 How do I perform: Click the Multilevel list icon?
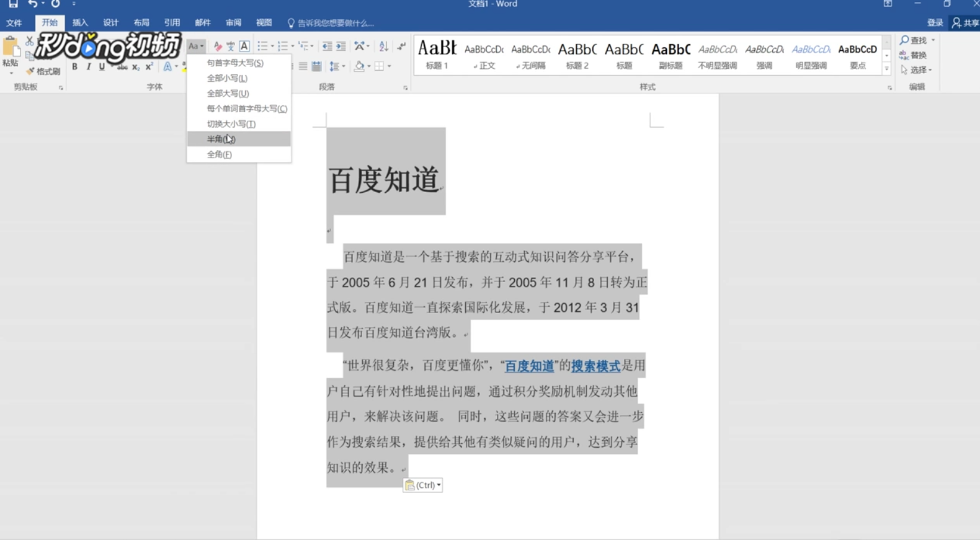(304, 46)
